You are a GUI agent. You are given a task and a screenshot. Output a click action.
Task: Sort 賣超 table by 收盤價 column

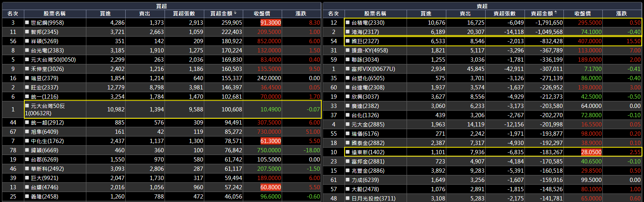coord(583,13)
